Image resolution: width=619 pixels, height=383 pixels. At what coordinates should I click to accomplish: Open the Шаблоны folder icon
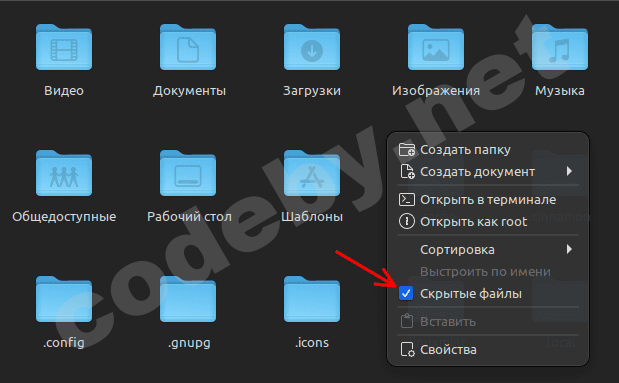tap(312, 173)
